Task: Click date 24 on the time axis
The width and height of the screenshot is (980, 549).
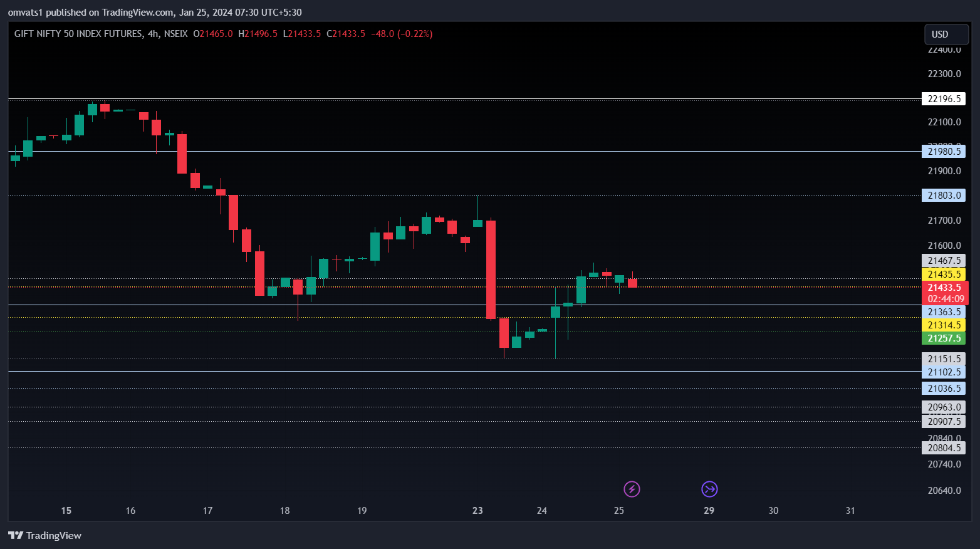Action: (541, 511)
